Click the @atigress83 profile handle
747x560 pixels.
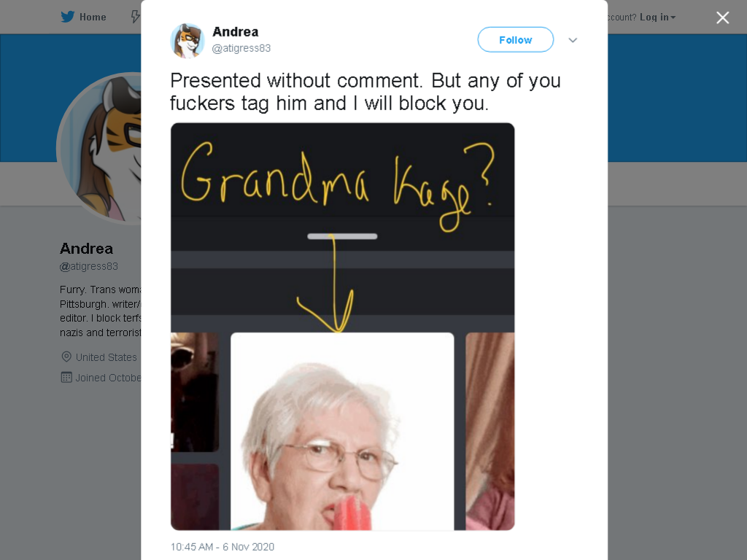88,266
